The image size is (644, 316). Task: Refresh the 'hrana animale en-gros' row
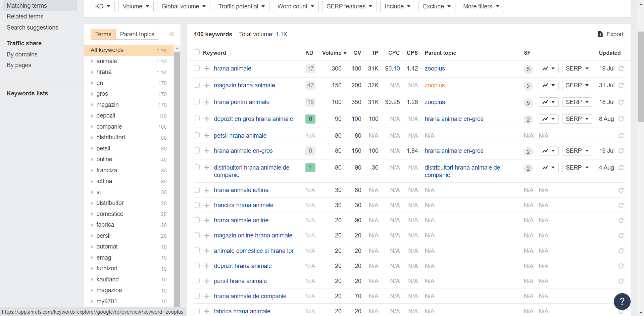tap(621, 151)
